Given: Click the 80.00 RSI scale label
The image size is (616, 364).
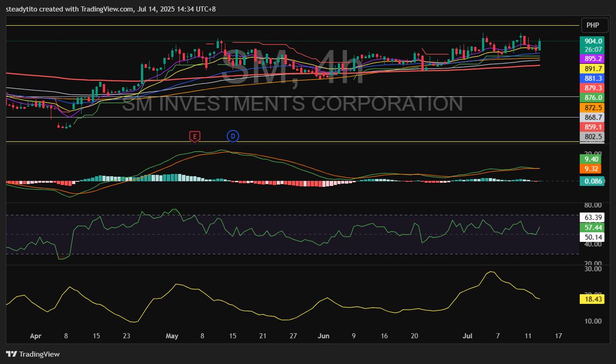Looking at the screenshot, I should tap(592, 206).
